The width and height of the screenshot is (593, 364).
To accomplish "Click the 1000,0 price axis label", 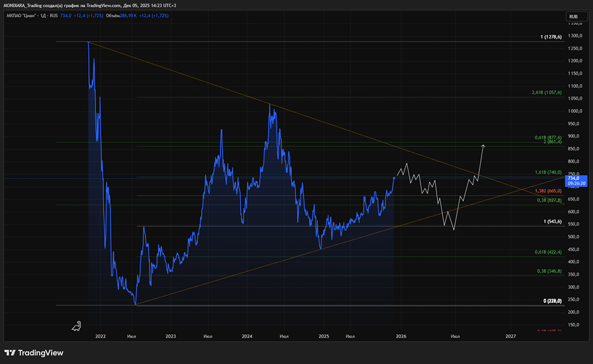I will point(575,111).
